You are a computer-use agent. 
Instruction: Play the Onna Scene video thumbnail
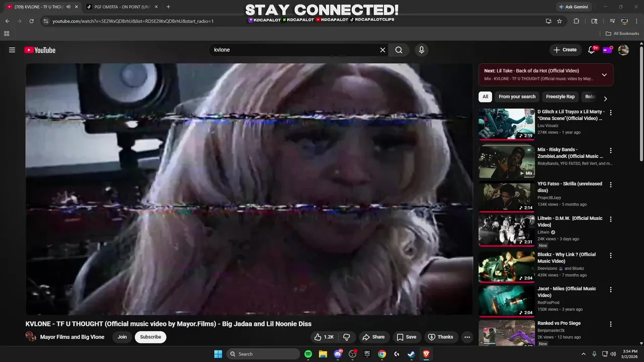pyautogui.click(x=507, y=124)
